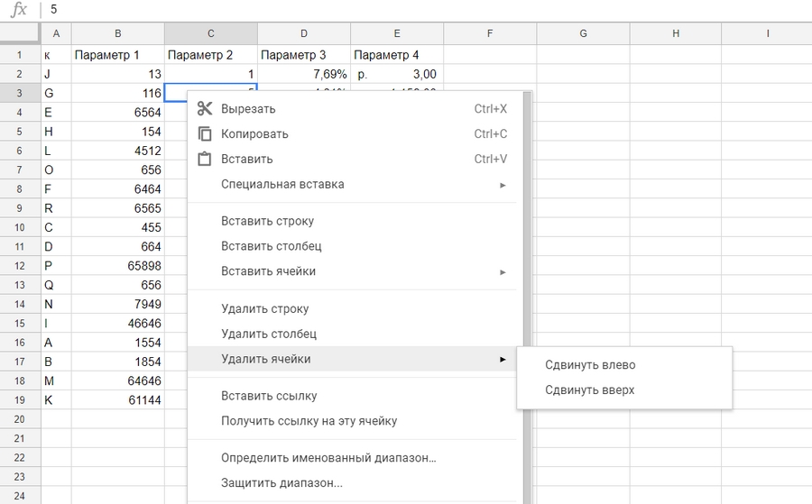Select column G header

583,33
